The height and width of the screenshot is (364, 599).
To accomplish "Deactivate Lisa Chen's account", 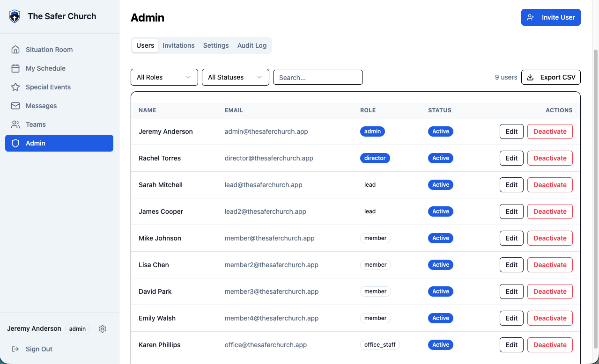I will pyautogui.click(x=550, y=265).
